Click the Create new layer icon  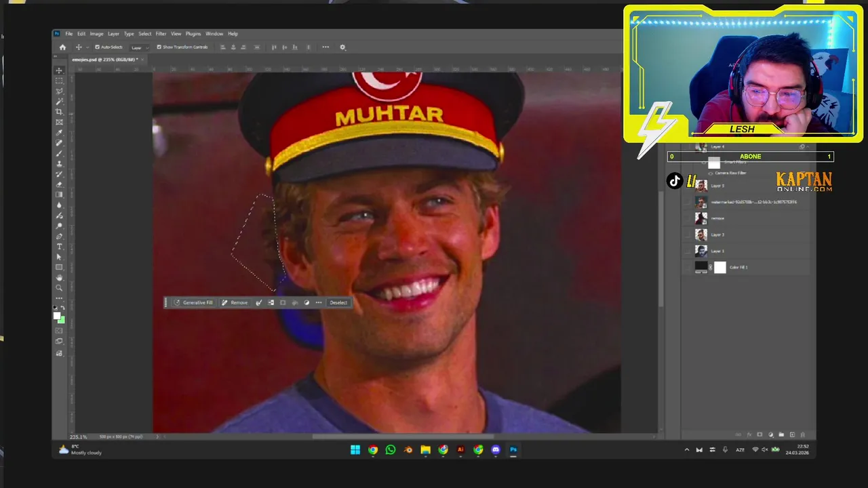click(792, 434)
